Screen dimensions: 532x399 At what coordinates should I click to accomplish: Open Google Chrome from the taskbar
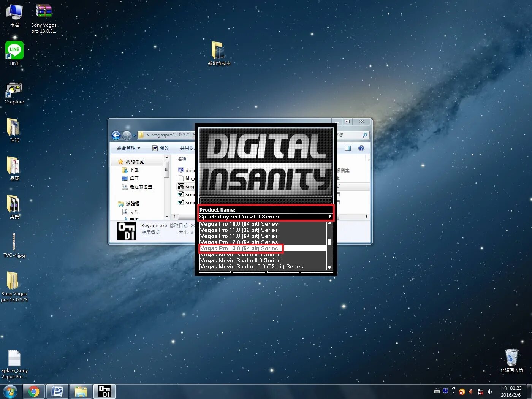point(34,391)
